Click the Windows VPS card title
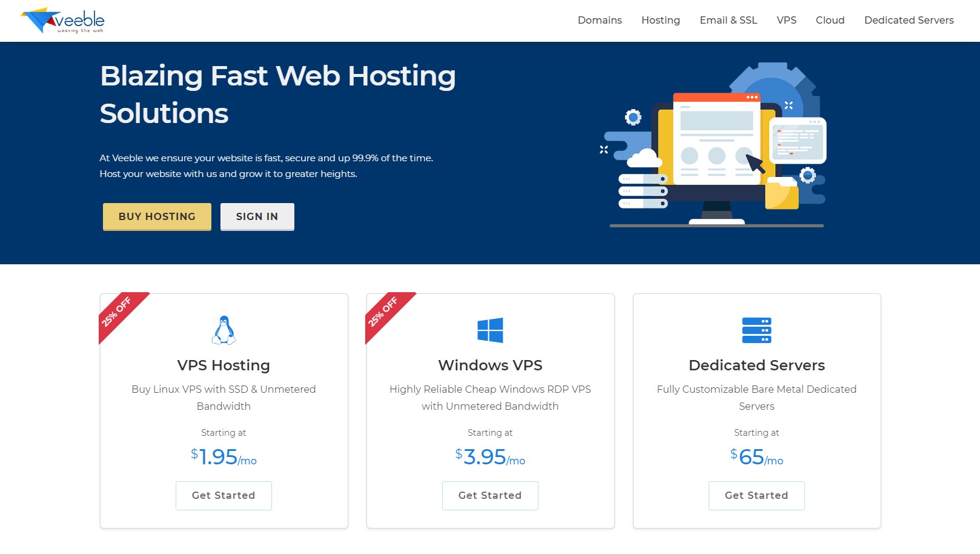 (490, 365)
